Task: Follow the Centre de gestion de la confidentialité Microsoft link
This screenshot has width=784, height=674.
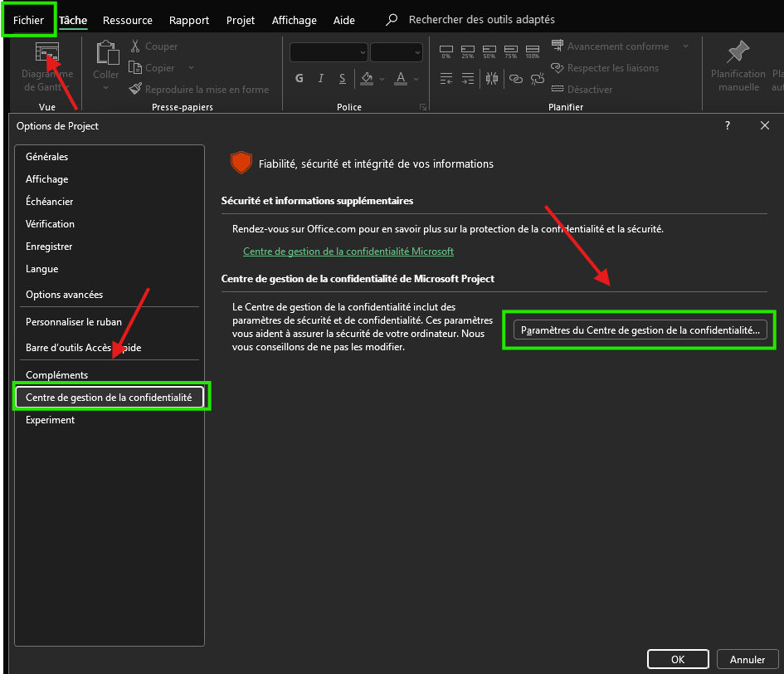Action: 348,252
